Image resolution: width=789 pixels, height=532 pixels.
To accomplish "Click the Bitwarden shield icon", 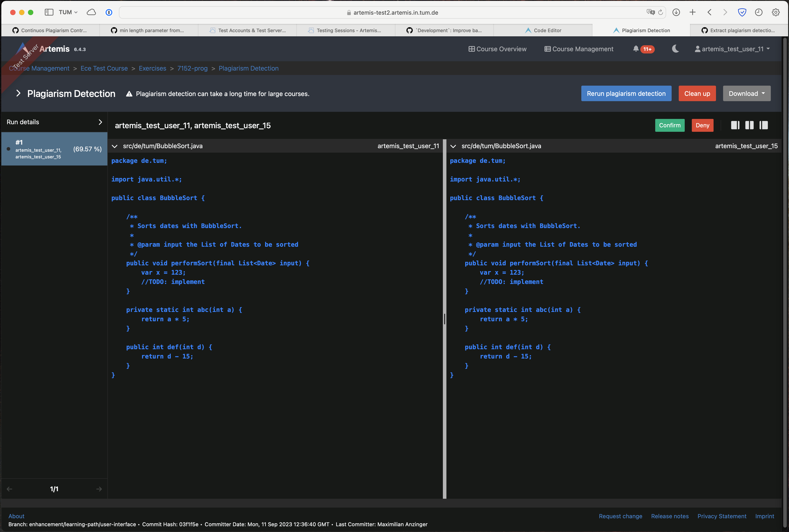I will [742, 12].
